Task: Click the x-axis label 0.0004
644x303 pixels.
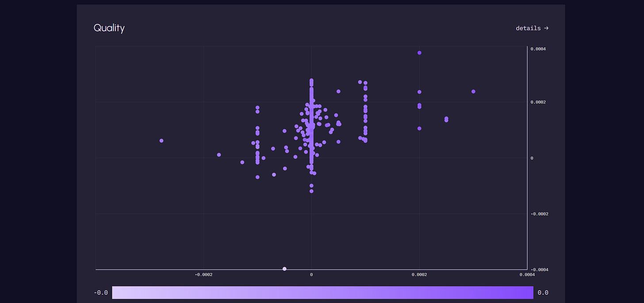Action: tap(527, 275)
